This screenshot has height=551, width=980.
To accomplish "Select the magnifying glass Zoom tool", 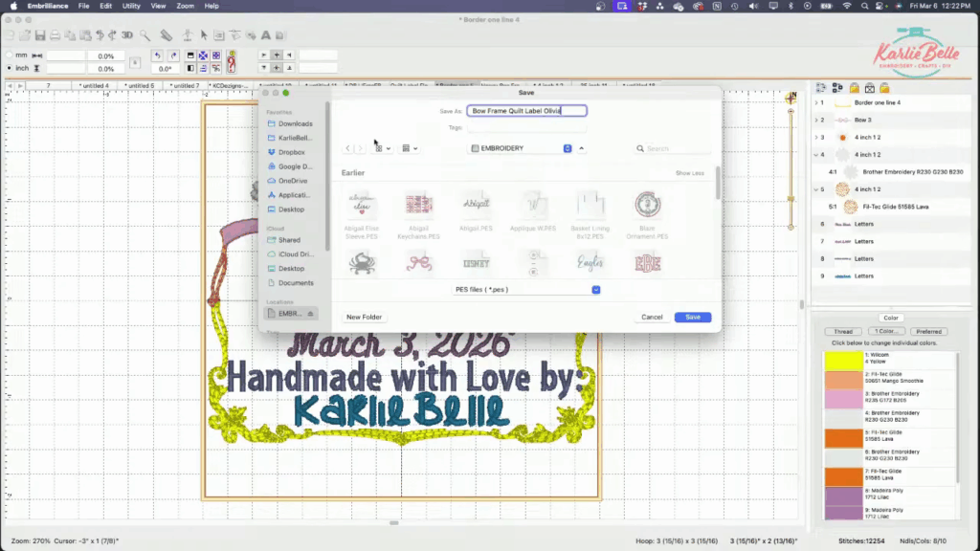I will pos(145,35).
